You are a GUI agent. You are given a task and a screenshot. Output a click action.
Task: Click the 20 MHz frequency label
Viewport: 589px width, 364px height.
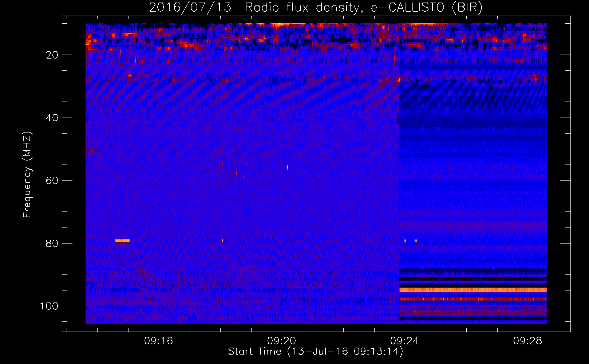pos(52,55)
